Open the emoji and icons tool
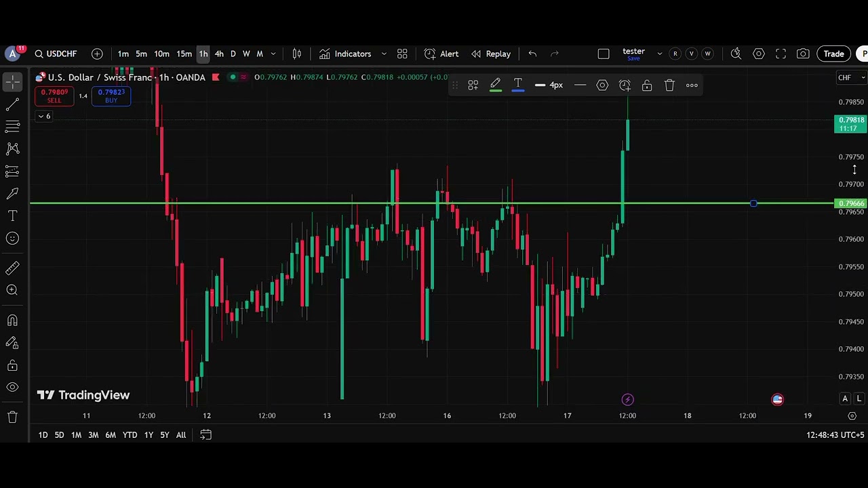This screenshot has height=488, width=868. [x=12, y=239]
